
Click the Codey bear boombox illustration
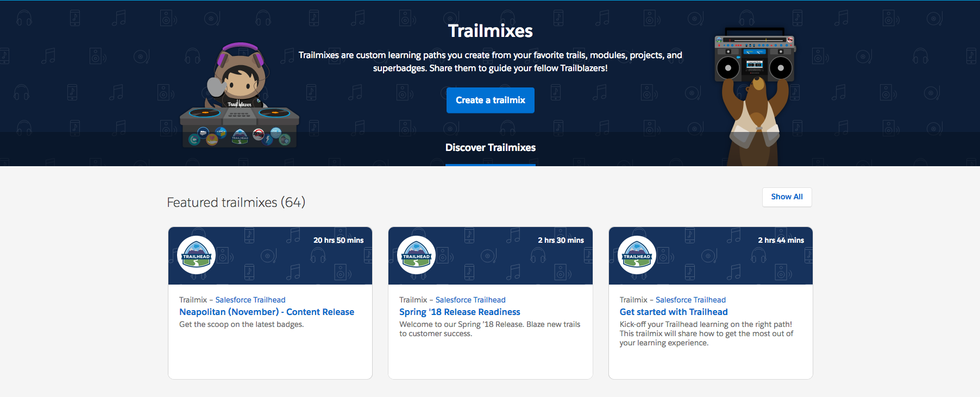755,97
